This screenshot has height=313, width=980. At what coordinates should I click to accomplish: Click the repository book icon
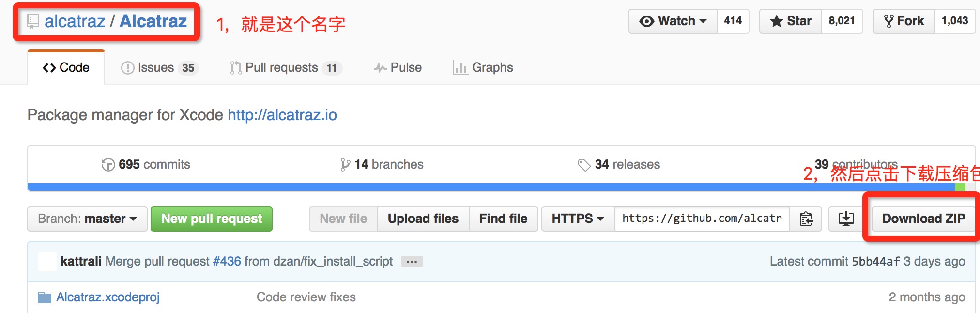tap(33, 21)
